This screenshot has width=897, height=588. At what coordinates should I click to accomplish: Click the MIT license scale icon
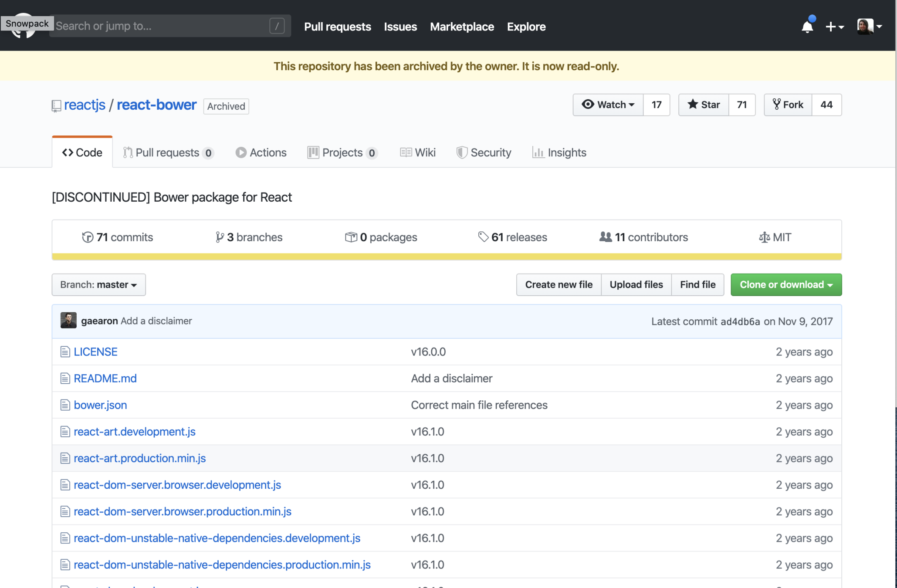[x=764, y=237]
